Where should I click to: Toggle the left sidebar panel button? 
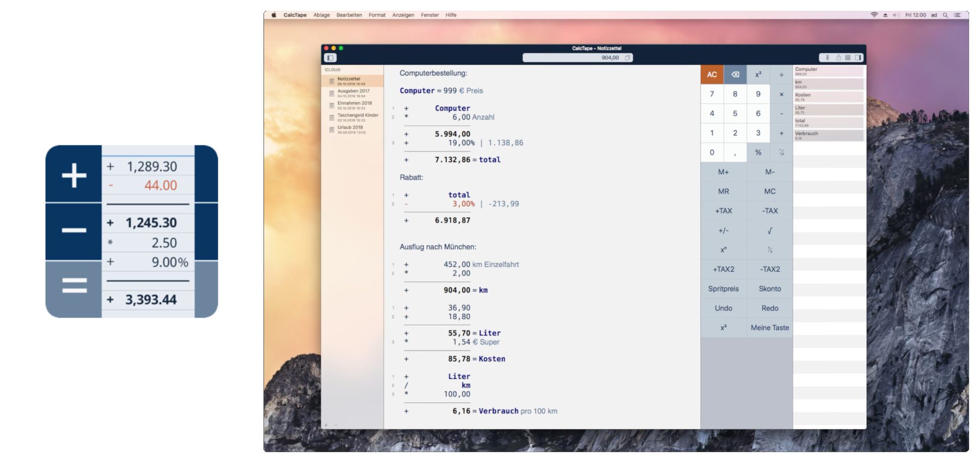coord(330,58)
